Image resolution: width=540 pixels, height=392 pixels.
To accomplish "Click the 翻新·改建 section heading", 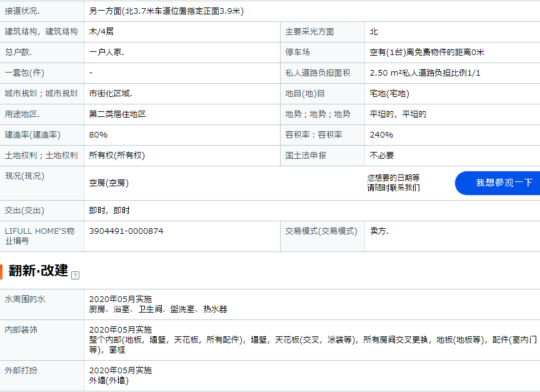I will click(38, 271).
